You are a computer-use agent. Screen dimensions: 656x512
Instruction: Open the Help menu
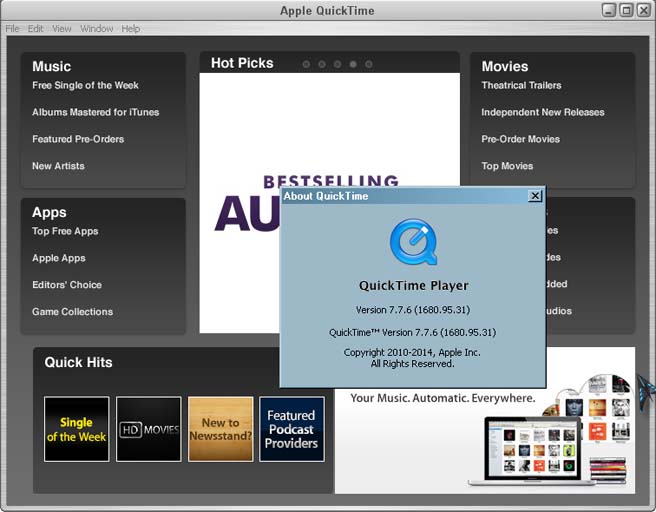131,29
